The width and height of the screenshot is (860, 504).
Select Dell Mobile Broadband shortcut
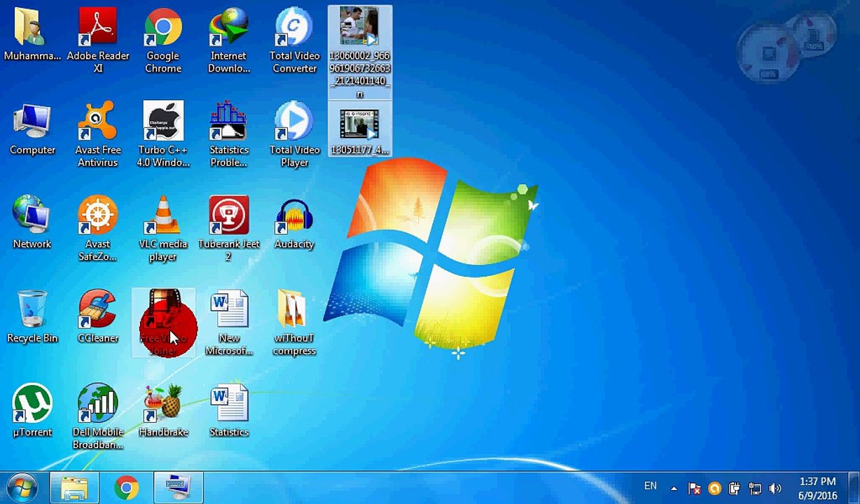pos(98,416)
